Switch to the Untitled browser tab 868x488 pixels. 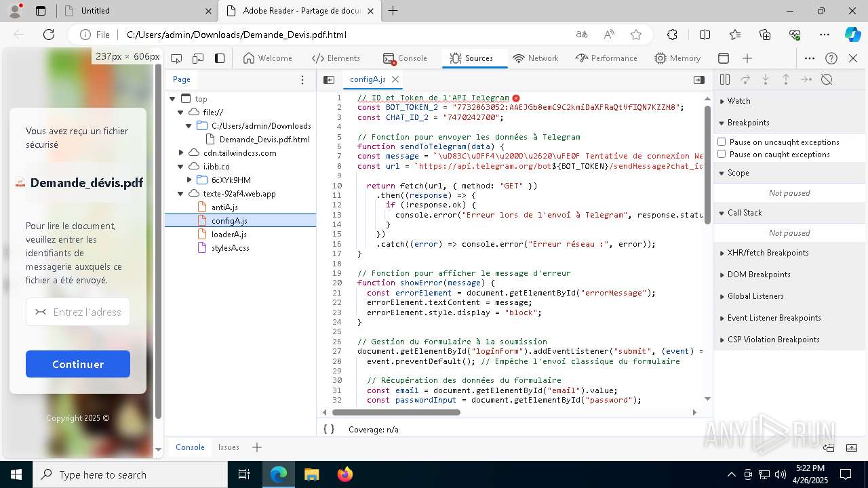pyautogui.click(x=136, y=11)
